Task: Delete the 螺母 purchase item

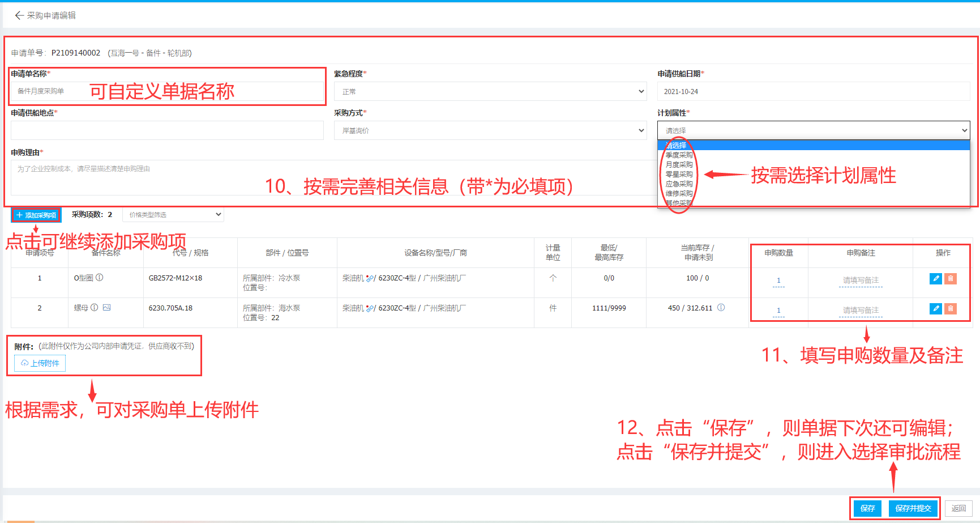Action: [951, 309]
